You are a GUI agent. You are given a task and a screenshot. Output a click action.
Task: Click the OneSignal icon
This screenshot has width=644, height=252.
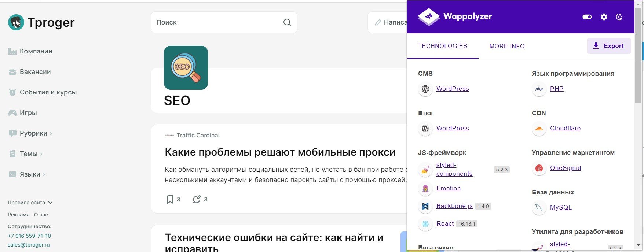(539, 168)
